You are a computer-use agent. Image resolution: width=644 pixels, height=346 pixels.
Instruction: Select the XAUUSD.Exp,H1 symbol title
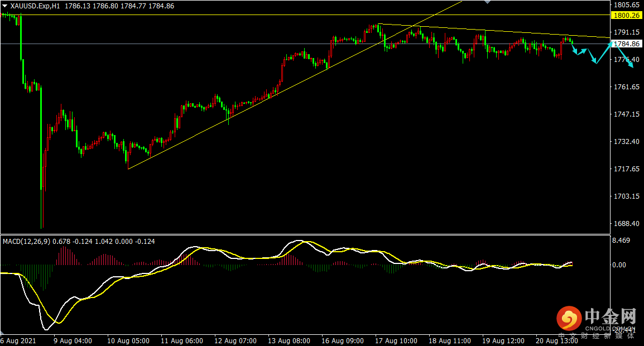pyautogui.click(x=35, y=6)
